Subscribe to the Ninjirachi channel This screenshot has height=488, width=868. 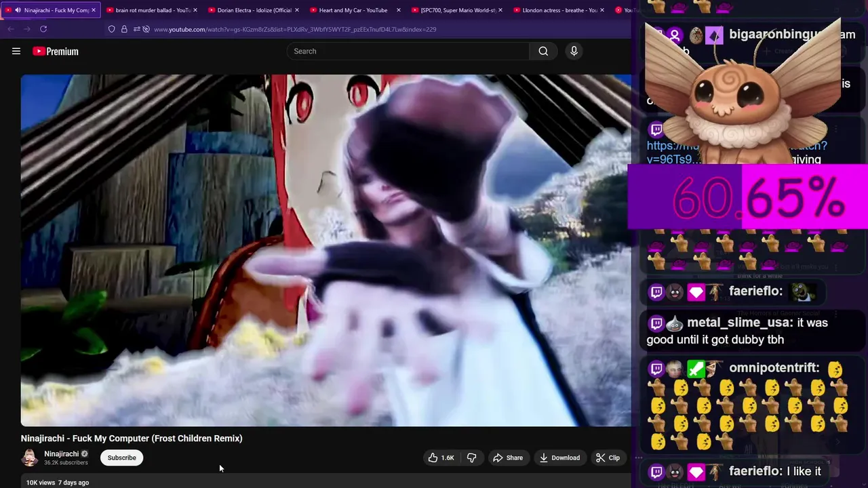[122, 457]
